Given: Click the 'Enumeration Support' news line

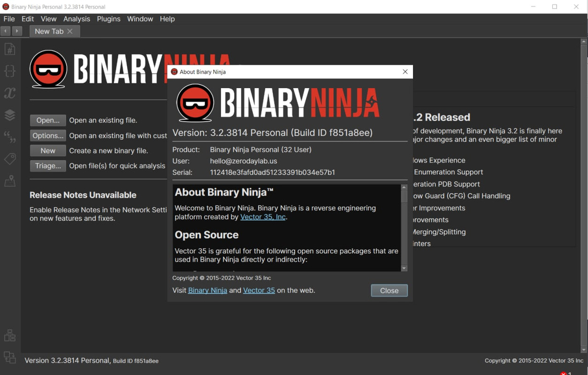Looking at the screenshot, I should click(448, 172).
